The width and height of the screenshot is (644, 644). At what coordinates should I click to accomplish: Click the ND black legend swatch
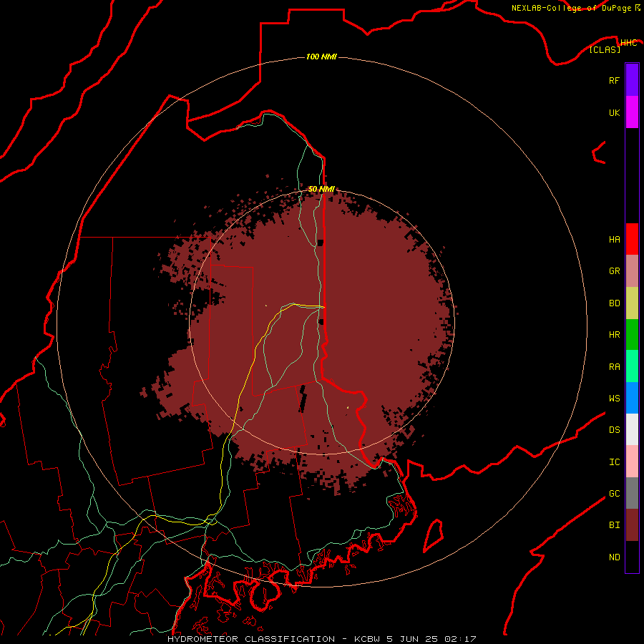(x=632, y=557)
